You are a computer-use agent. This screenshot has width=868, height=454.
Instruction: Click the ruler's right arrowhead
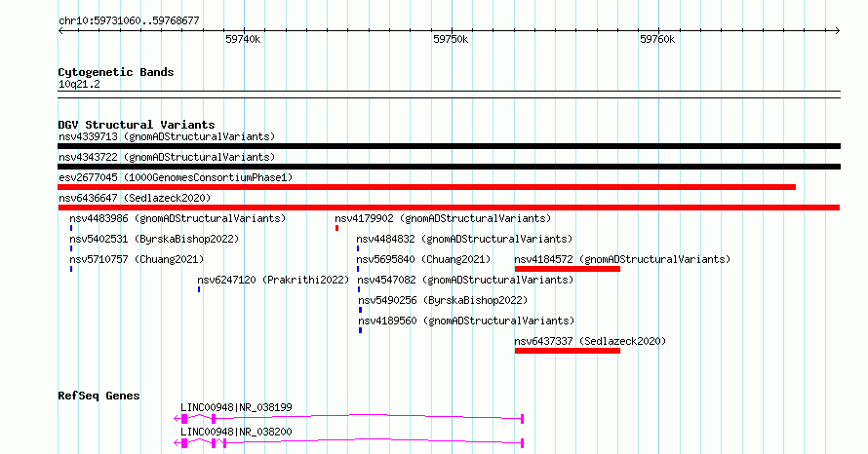837,31
